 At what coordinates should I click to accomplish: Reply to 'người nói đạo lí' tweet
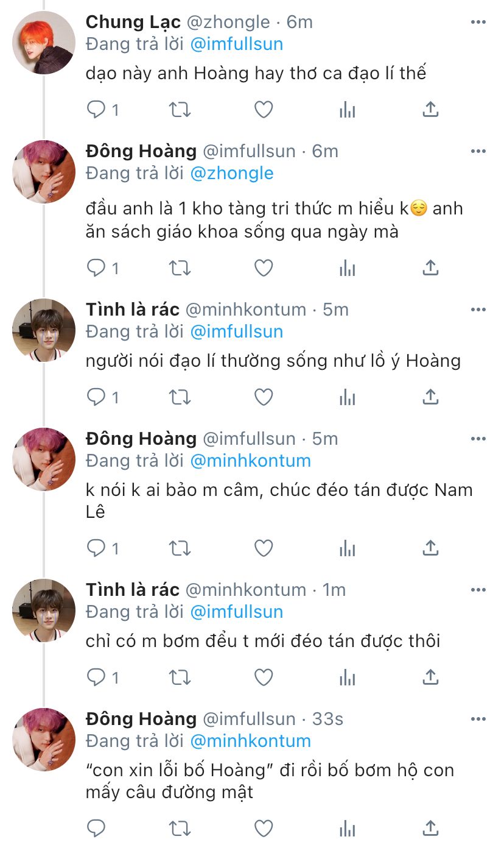pos(97,397)
